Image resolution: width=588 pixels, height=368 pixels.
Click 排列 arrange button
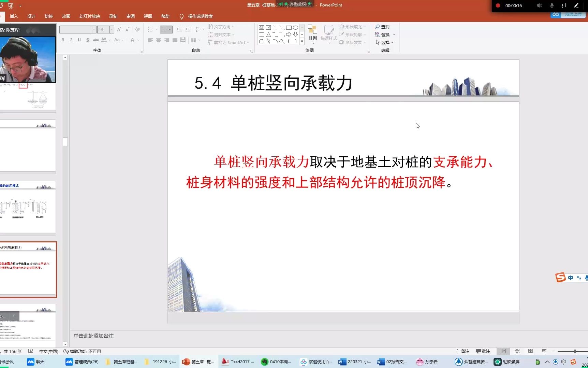(x=312, y=34)
